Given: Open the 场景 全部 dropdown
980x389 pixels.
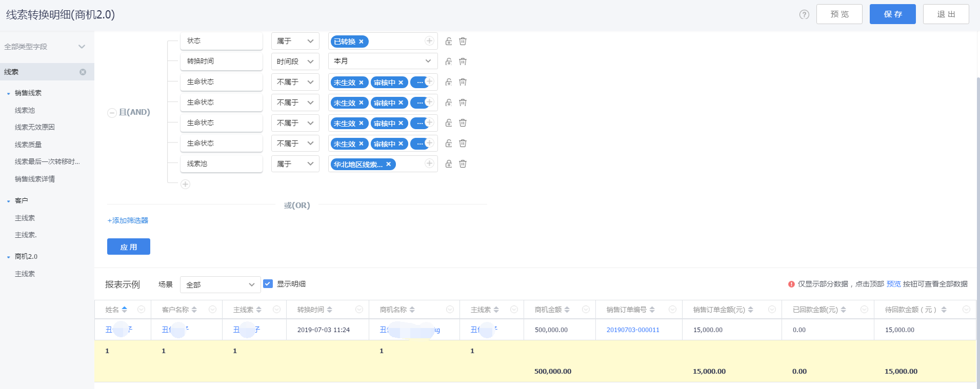Looking at the screenshot, I should [x=221, y=284].
